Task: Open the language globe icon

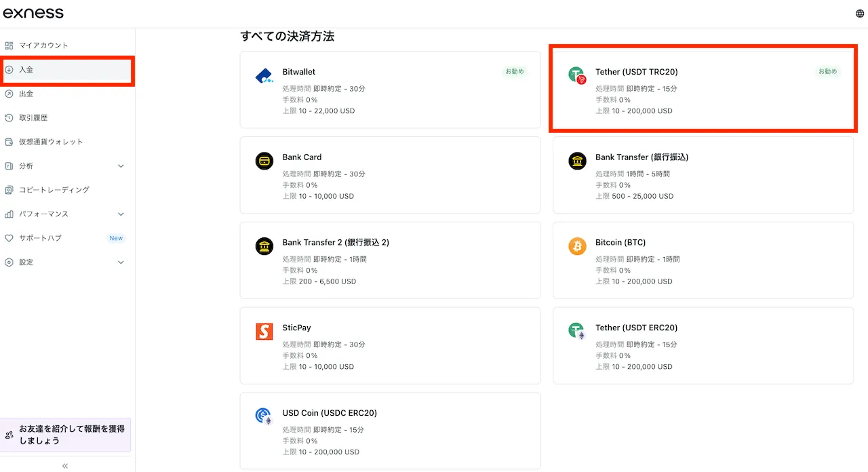Action: tap(860, 14)
